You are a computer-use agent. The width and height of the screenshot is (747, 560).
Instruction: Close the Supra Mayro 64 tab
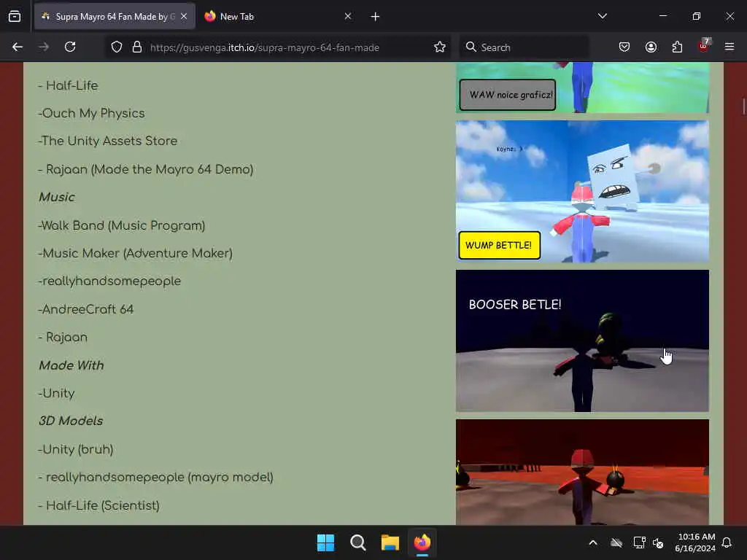coord(184,16)
